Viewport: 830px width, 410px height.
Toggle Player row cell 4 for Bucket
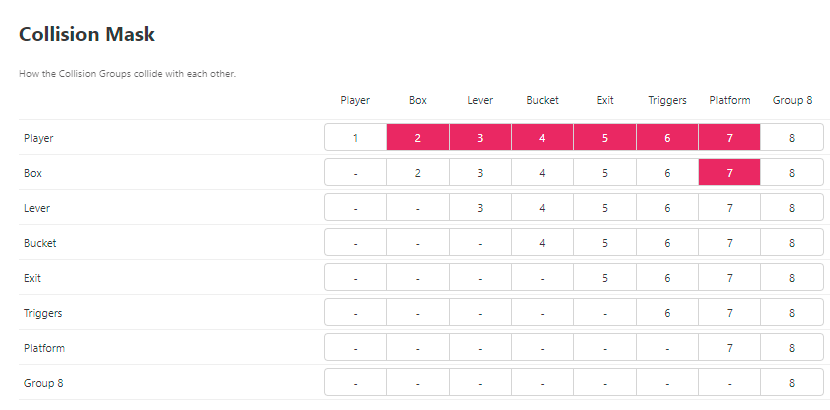[542, 138]
